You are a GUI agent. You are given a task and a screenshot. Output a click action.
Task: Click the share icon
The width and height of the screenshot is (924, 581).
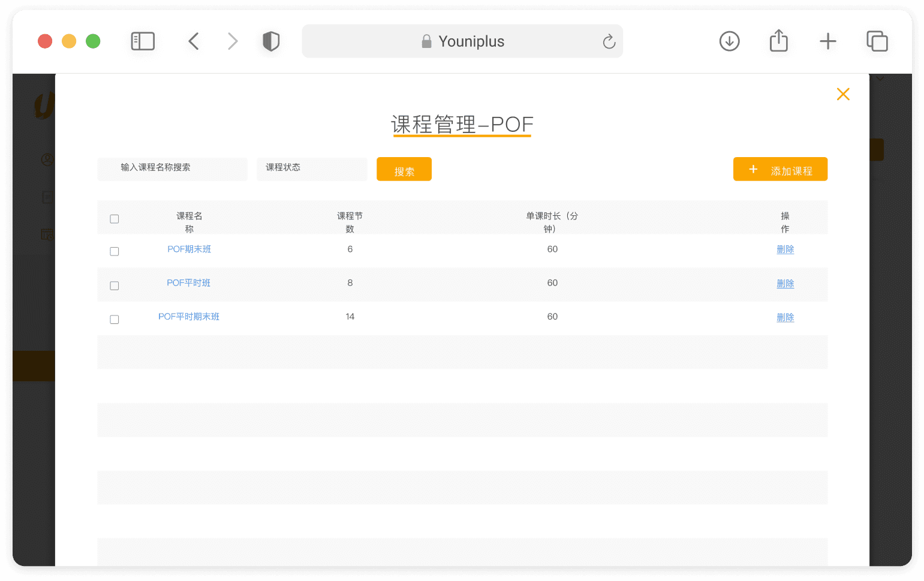point(778,41)
